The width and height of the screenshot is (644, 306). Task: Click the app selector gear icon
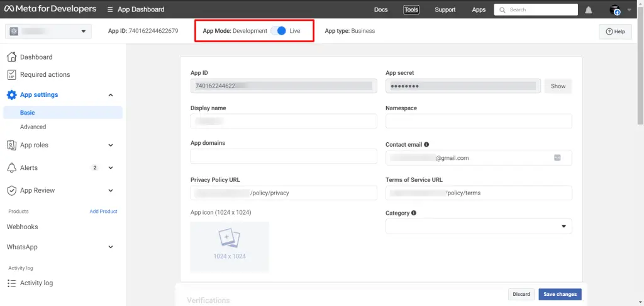(14, 31)
